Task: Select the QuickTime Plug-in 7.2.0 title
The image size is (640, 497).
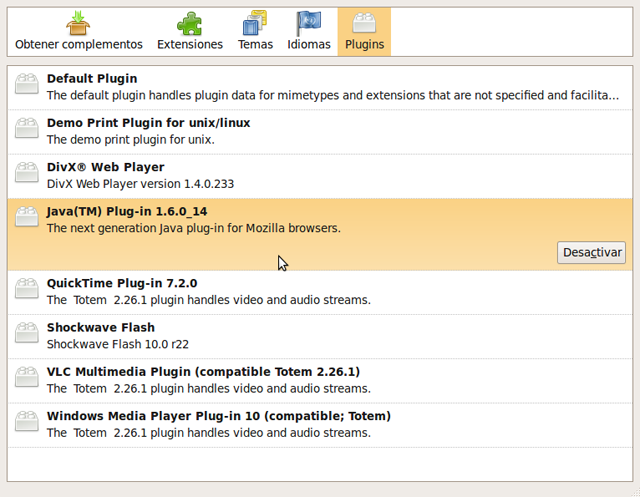Action: click(122, 283)
